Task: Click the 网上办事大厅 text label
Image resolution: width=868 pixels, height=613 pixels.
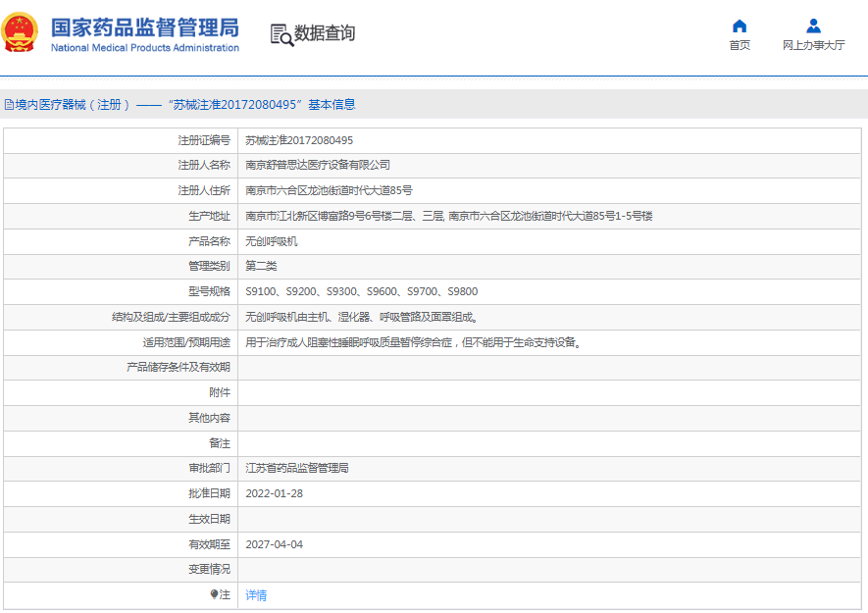Action: pyautogui.click(x=814, y=45)
